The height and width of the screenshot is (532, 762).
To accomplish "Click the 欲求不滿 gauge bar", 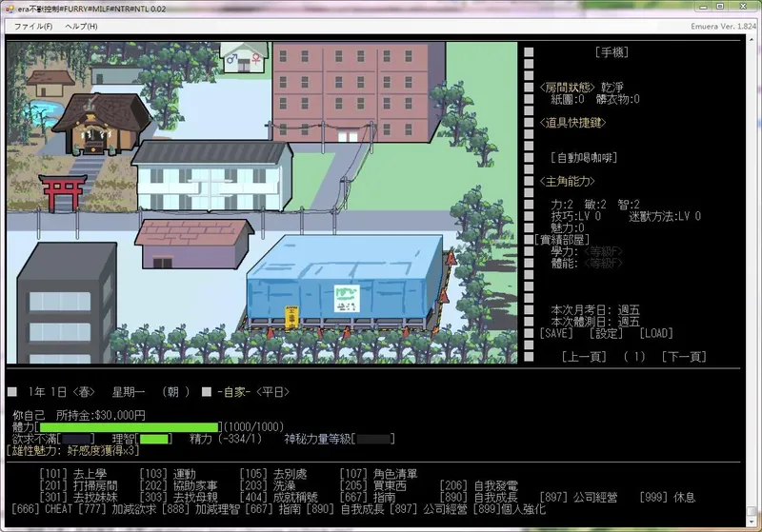I will [75, 440].
